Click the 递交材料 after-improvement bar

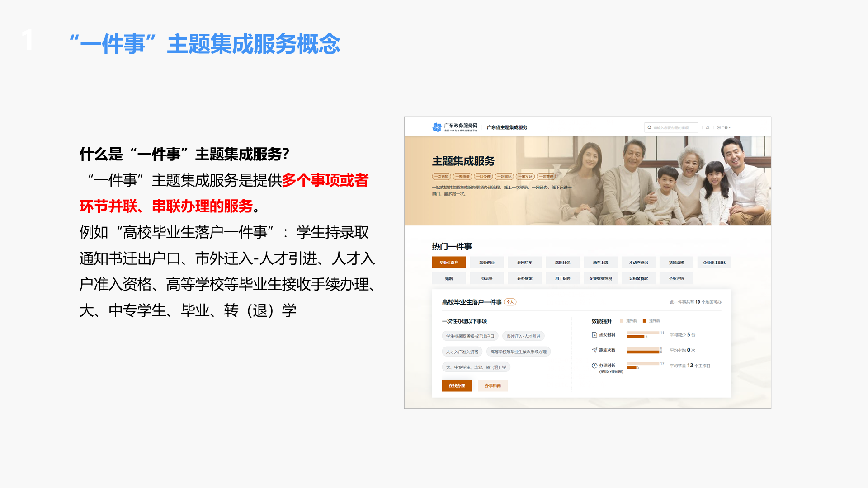click(635, 337)
